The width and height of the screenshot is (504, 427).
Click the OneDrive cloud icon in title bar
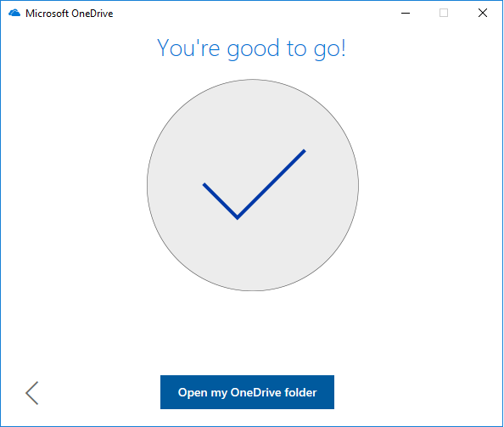click(14, 14)
